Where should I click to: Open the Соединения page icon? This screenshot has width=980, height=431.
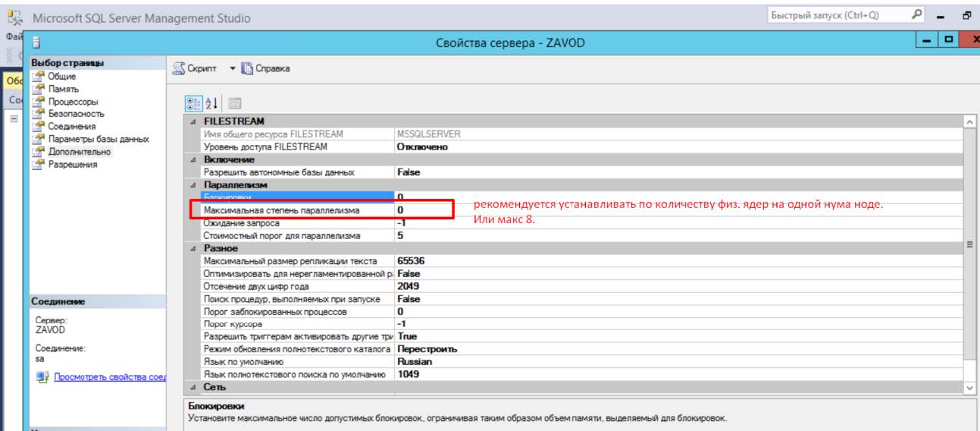39,127
